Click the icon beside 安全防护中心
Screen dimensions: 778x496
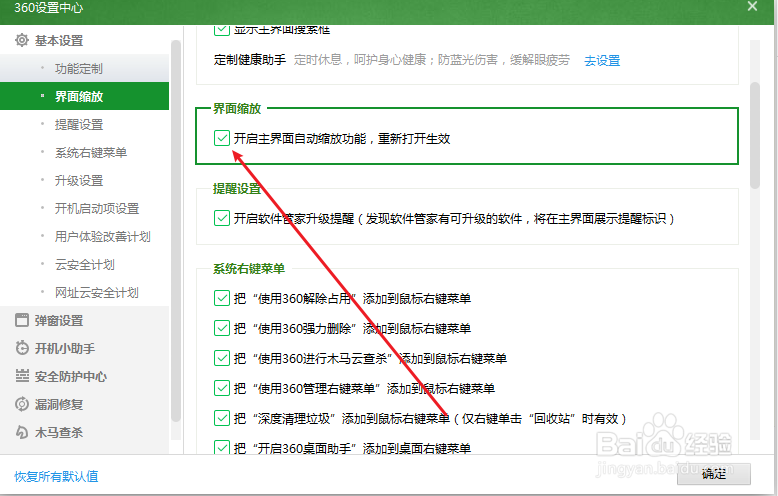click(22, 376)
